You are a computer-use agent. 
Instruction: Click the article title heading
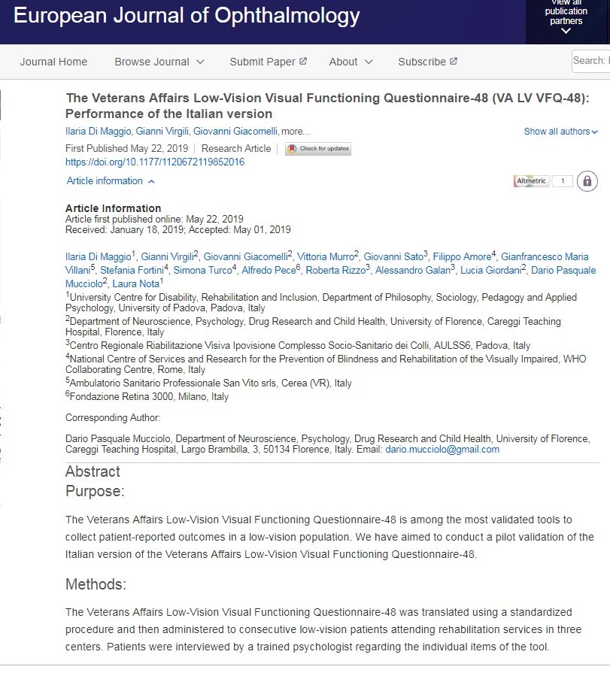tap(327, 106)
